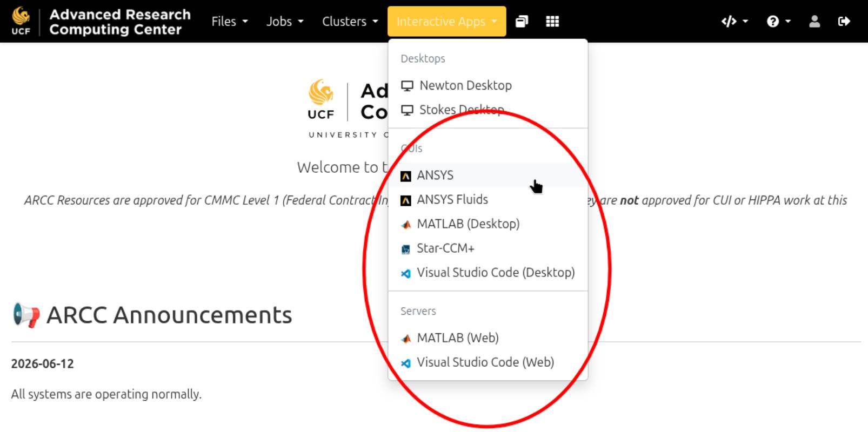The height and width of the screenshot is (432, 868).
Task: Collapse the Interactive Apps dropdown
Action: click(x=447, y=22)
